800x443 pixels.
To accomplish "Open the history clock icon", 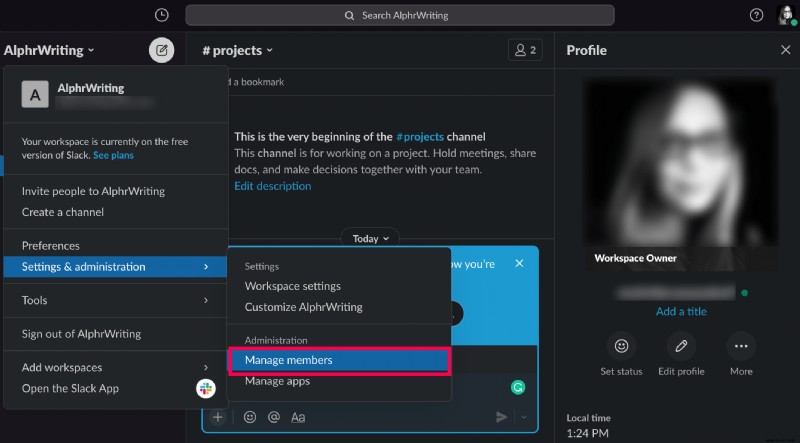I will click(161, 15).
